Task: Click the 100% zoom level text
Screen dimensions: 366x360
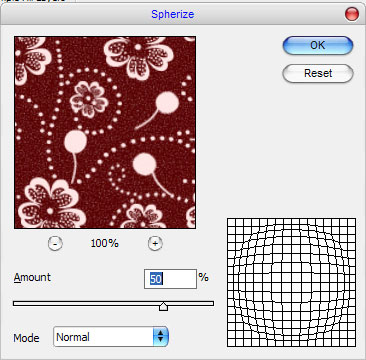Action: (105, 244)
